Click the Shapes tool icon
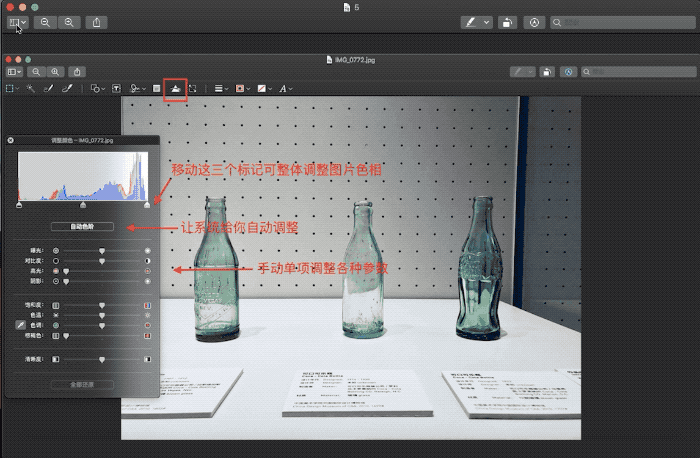 tap(95, 88)
